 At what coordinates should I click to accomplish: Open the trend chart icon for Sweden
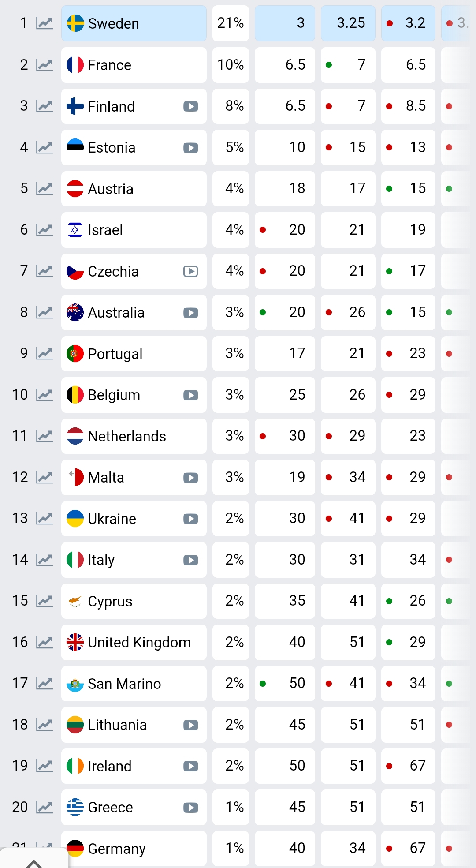coord(44,23)
